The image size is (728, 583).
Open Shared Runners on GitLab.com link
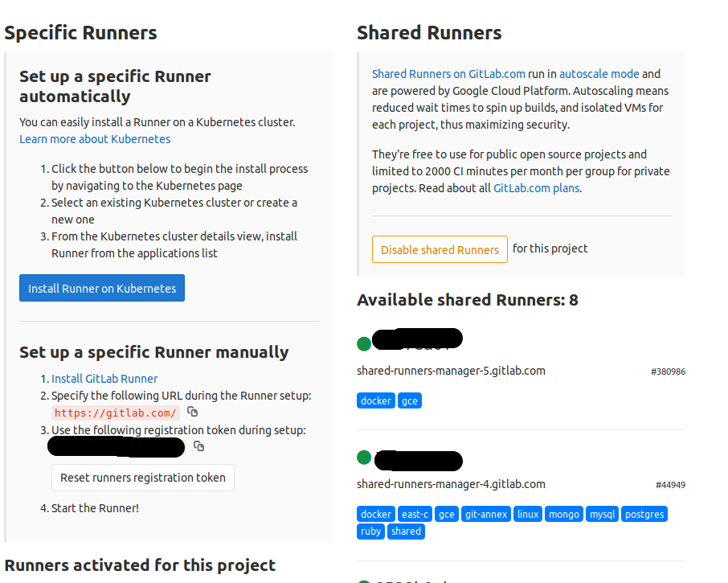click(x=448, y=74)
